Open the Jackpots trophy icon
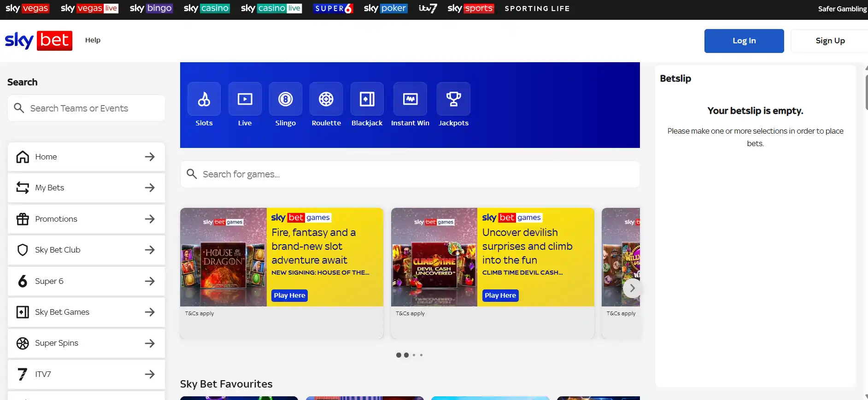 (453, 99)
